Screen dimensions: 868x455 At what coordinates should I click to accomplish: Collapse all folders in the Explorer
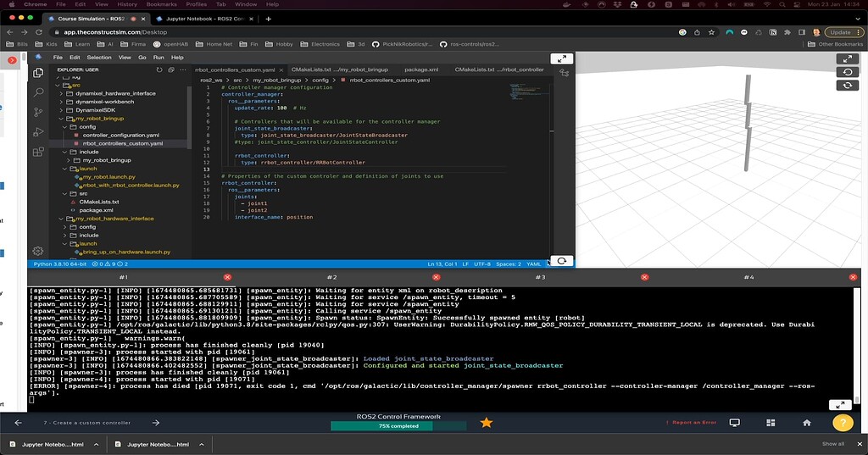171,69
